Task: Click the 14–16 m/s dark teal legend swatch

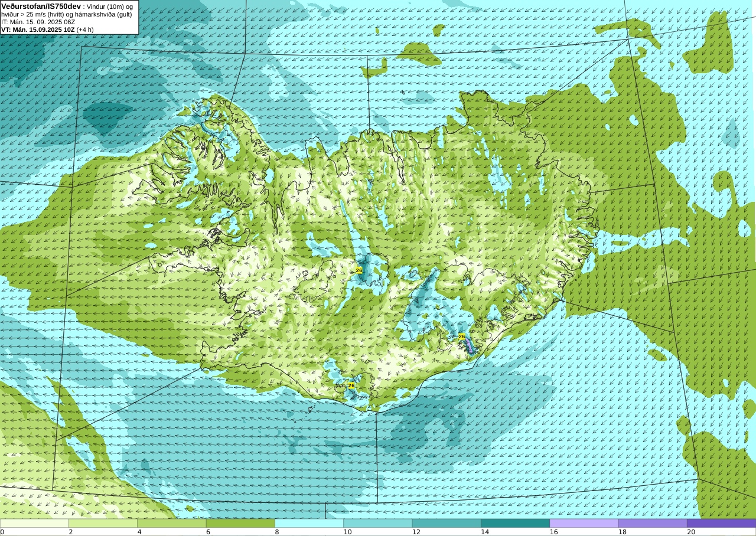Action: [x=515, y=523]
